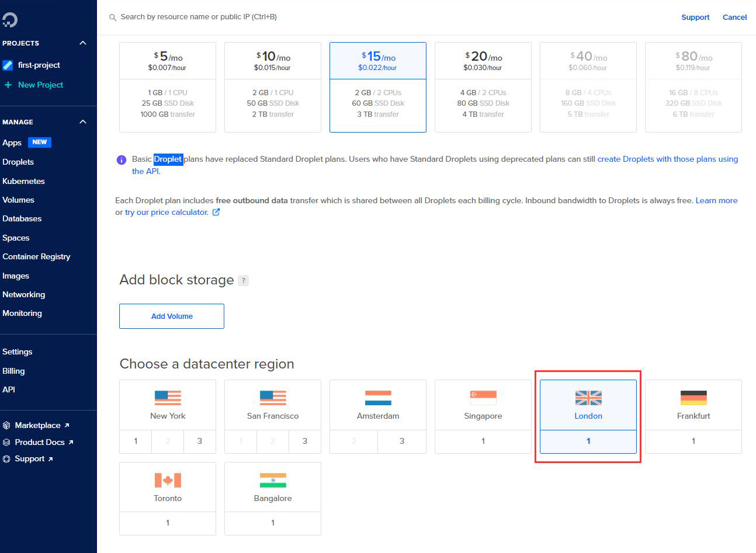Collapse the PROJECTS section chevron
The image size is (756, 553).
coord(83,43)
